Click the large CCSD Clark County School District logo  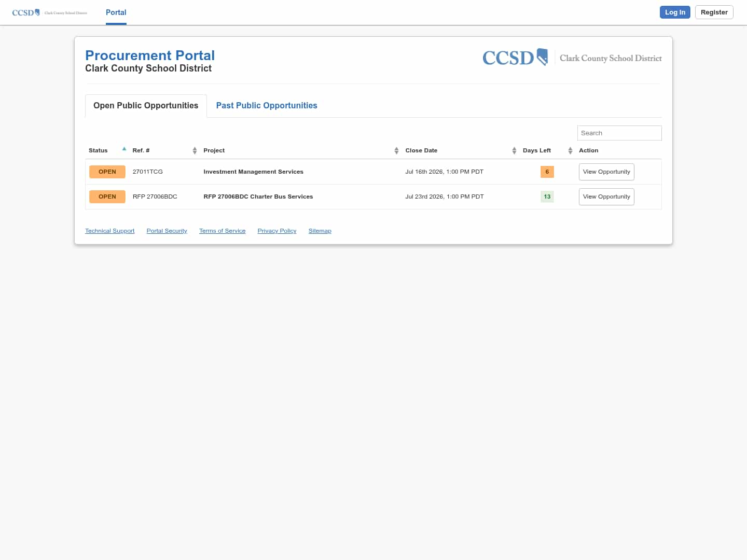(572, 58)
